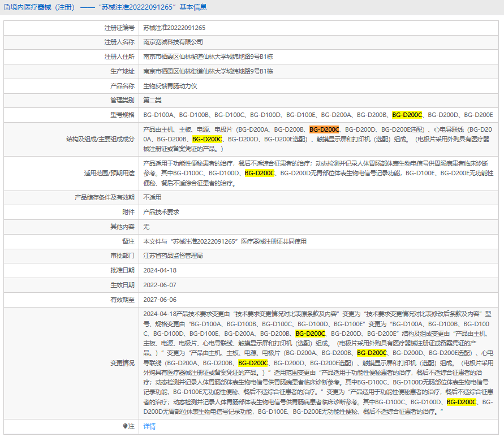Click management category value 第二类

pyautogui.click(x=152, y=100)
